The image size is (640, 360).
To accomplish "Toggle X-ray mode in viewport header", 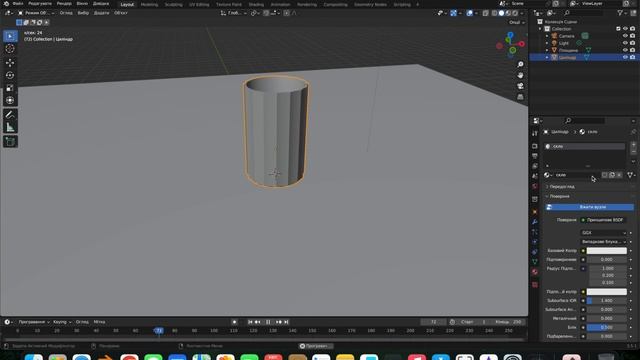I will click(x=486, y=13).
